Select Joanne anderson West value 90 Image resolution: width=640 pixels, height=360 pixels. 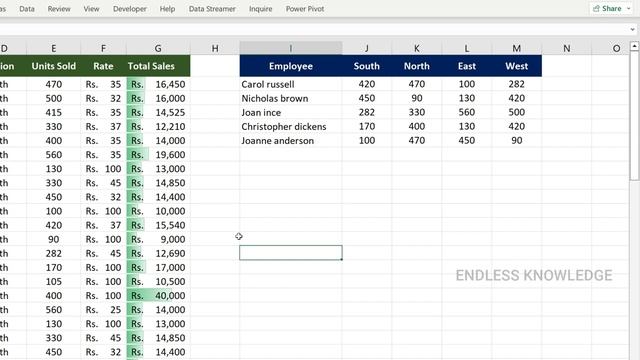pyautogui.click(x=517, y=140)
